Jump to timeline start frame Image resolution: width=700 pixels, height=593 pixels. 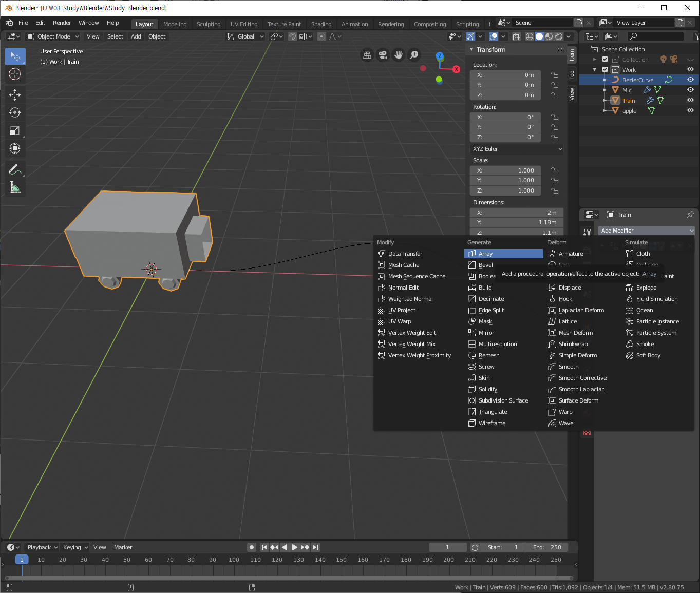264,547
